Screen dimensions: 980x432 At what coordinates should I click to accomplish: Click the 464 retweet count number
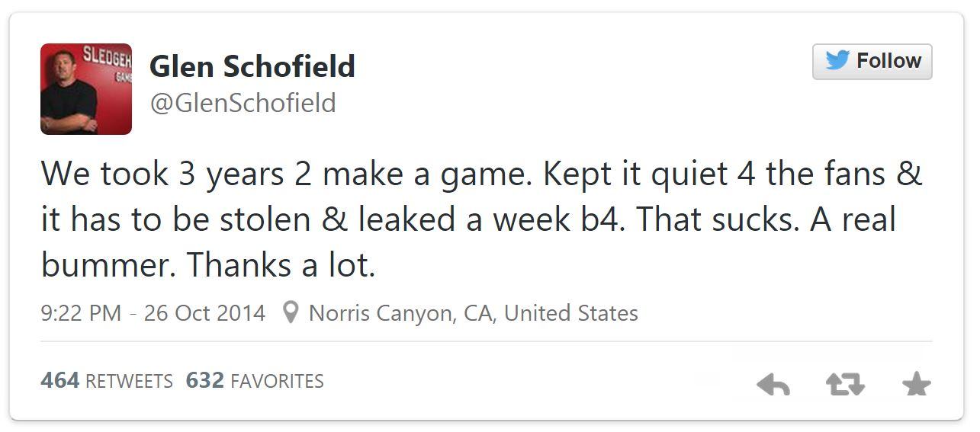(x=60, y=380)
